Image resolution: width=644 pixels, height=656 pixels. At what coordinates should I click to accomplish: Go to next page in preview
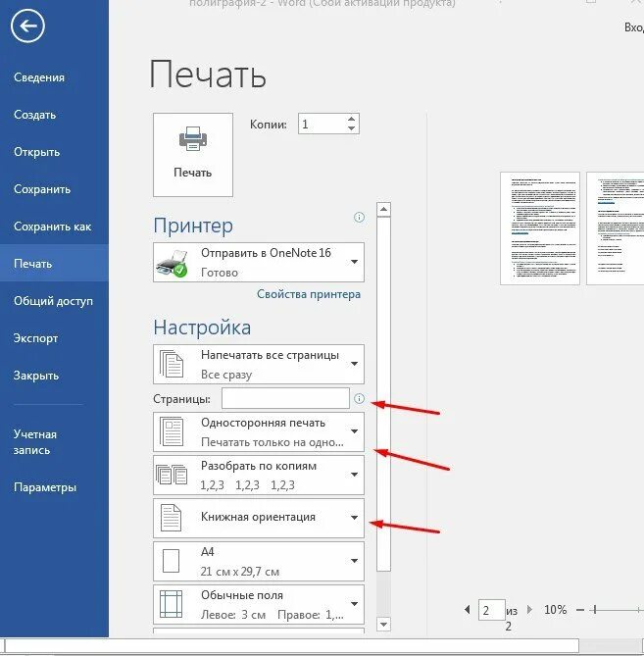529,610
